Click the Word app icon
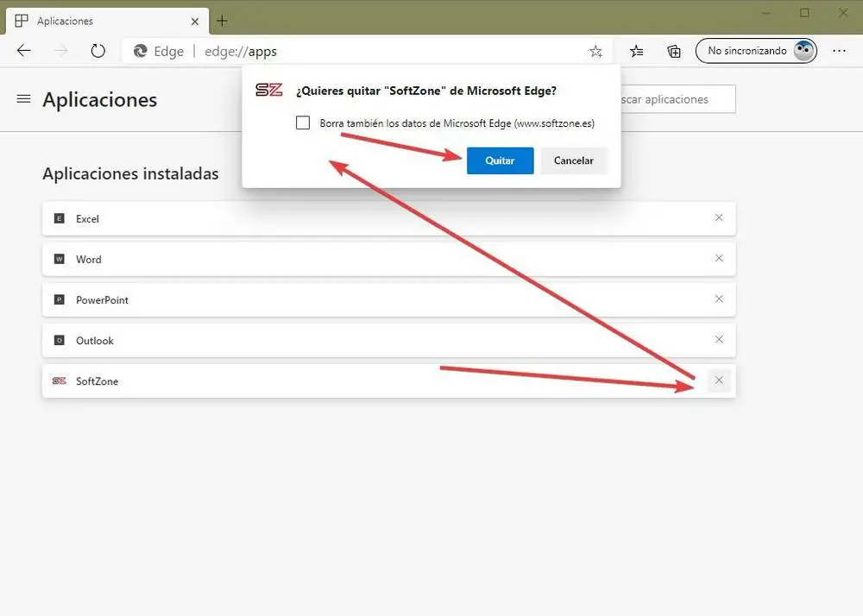Viewport: 863px width, 616px height. click(60, 259)
